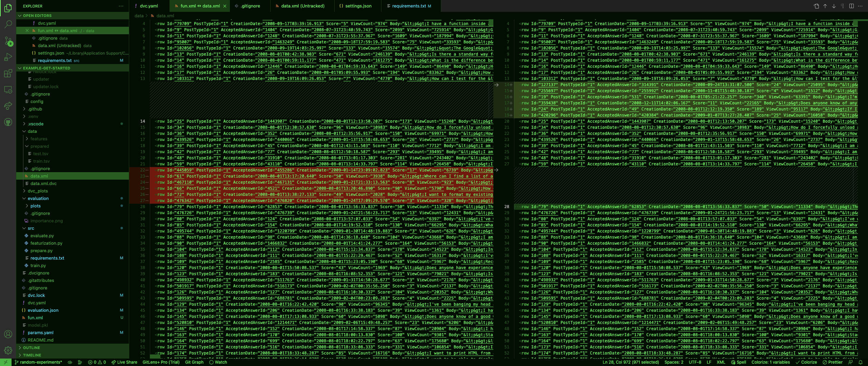Open the Accounts icon above the gear
Screen dimensions: 868x366
point(8,334)
